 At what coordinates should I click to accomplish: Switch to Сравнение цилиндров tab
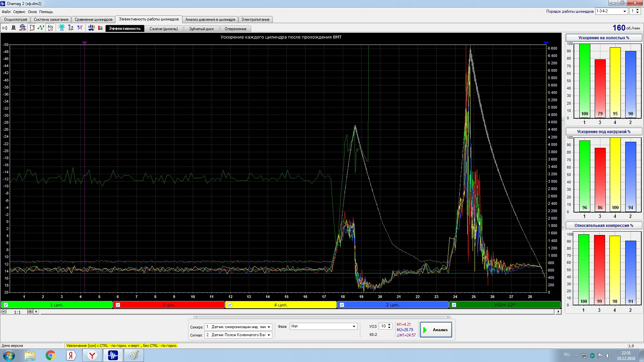click(x=94, y=19)
